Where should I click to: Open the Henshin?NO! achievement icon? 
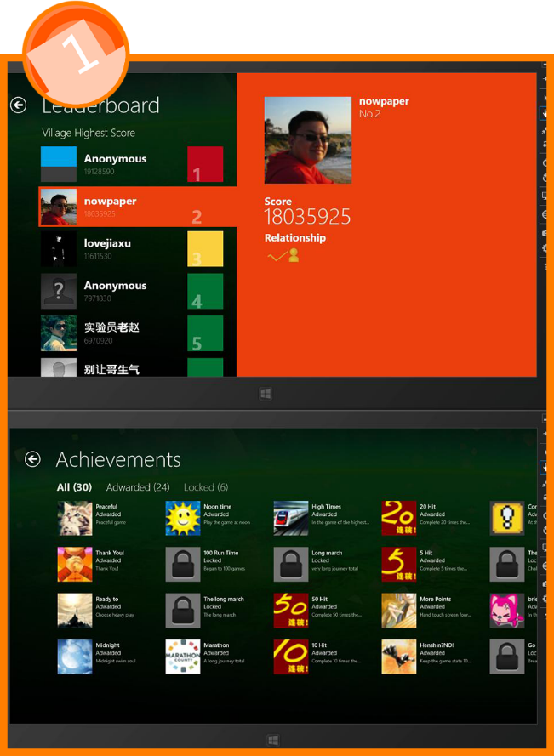(399, 657)
